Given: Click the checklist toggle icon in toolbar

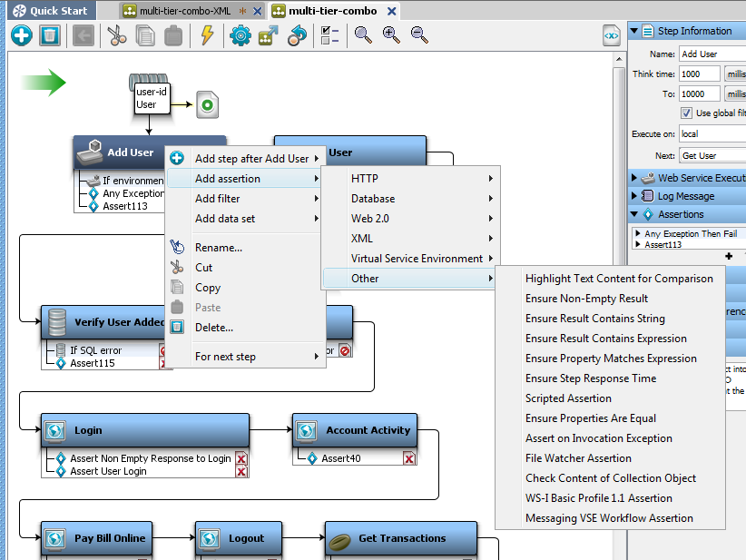Looking at the screenshot, I should tap(330, 35).
